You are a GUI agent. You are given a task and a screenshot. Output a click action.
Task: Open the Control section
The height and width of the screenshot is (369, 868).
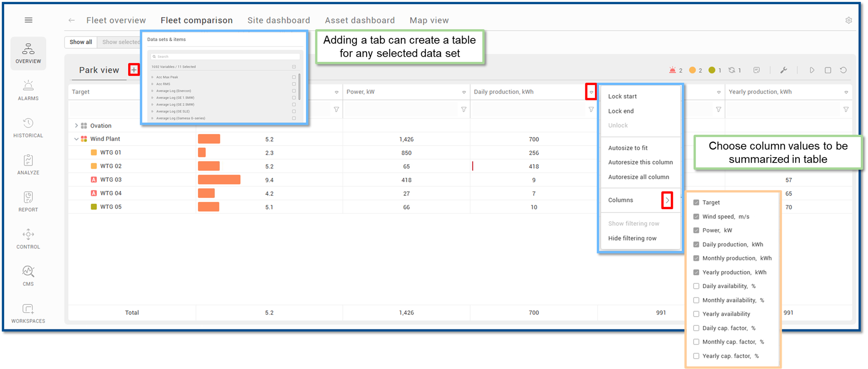28,238
